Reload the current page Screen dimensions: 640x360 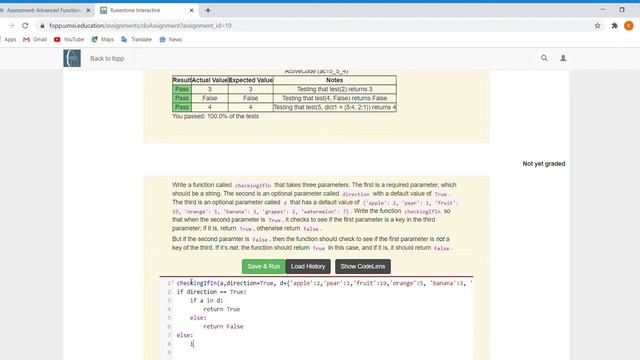click(25, 25)
